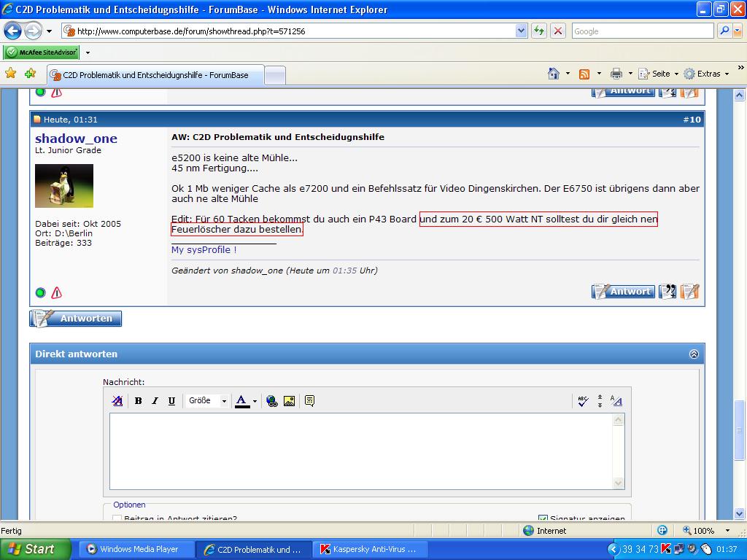Select the C2D Problematik ForumBase tab
The width and height of the screenshot is (747, 560).
155,75
